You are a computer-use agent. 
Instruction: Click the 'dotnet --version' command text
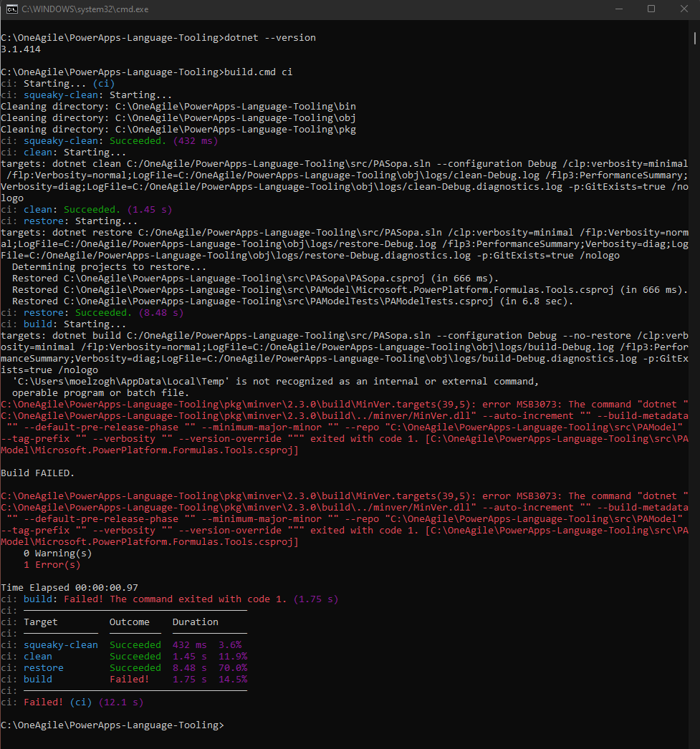270,38
